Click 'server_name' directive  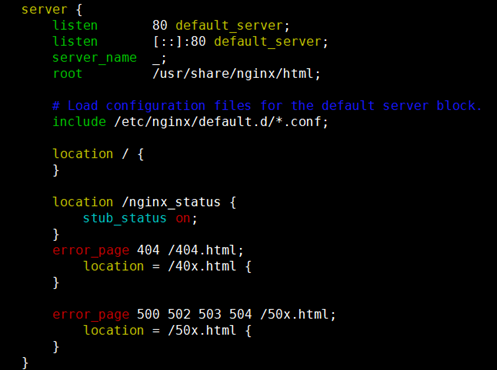tap(94, 58)
